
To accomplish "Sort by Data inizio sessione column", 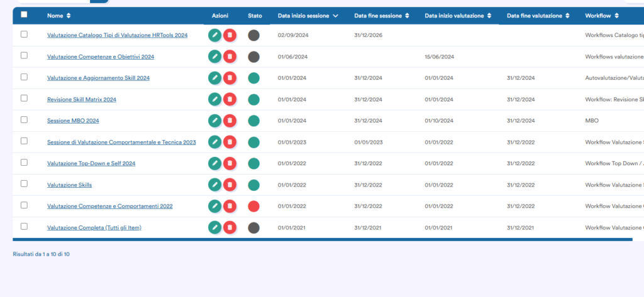I will (x=308, y=16).
